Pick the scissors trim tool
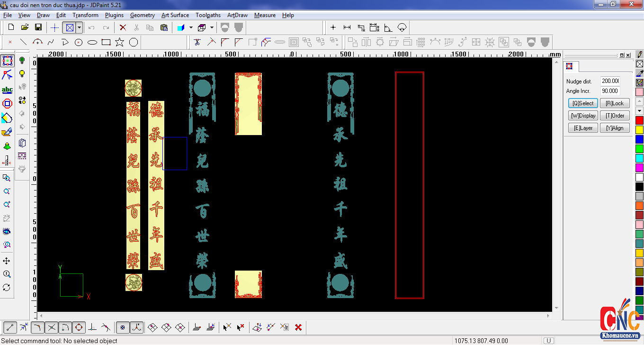 [197, 42]
